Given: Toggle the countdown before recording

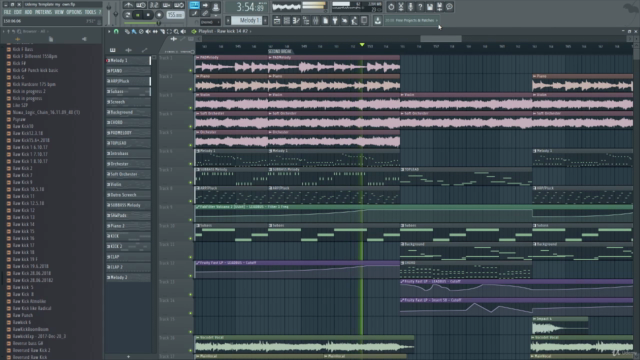Looking at the screenshot, I should click(154, 5).
